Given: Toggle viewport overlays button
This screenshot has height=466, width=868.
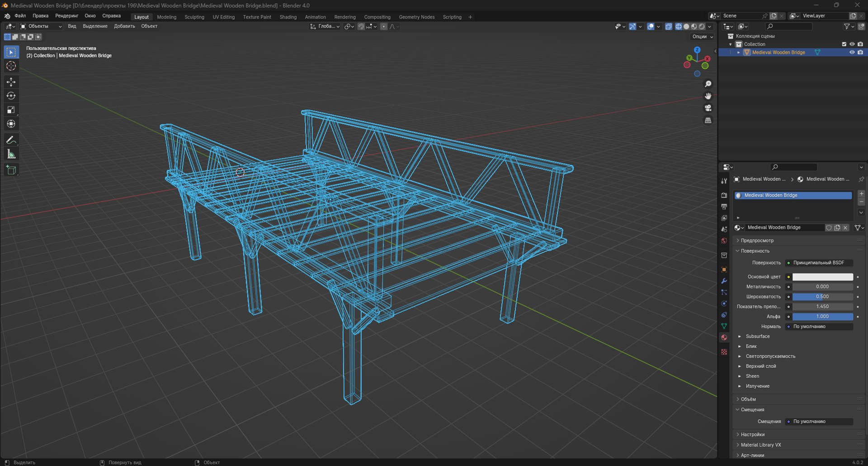Looking at the screenshot, I should pos(651,27).
